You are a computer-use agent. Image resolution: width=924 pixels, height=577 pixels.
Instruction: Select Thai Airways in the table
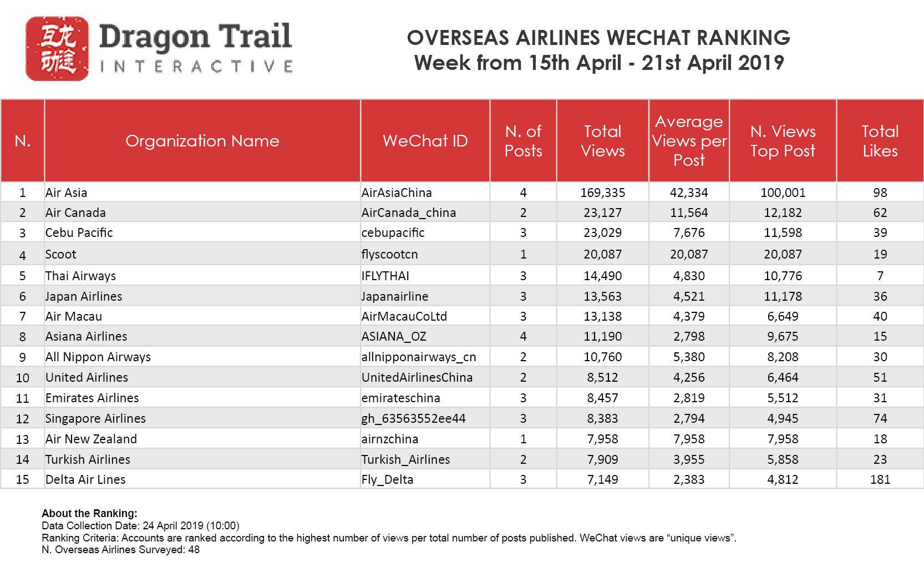click(81, 276)
